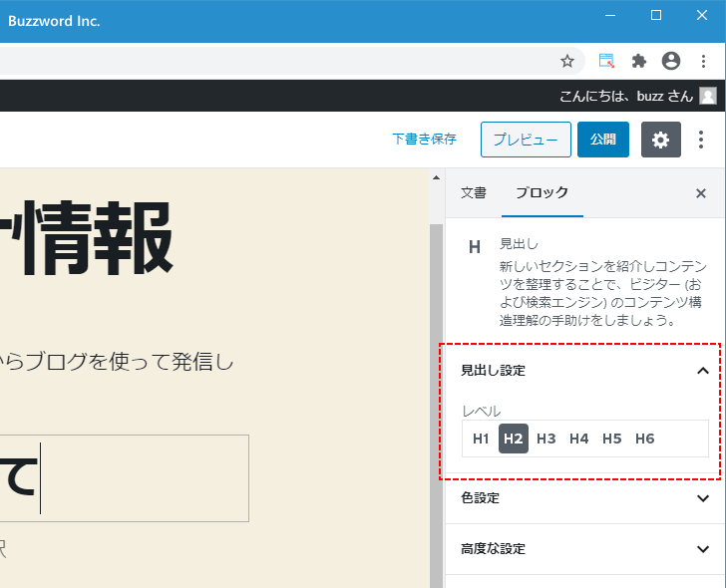The height and width of the screenshot is (588, 726).
Task: Click the 見出し block H icon
Action: pyautogui.click(x=475, y=247)
